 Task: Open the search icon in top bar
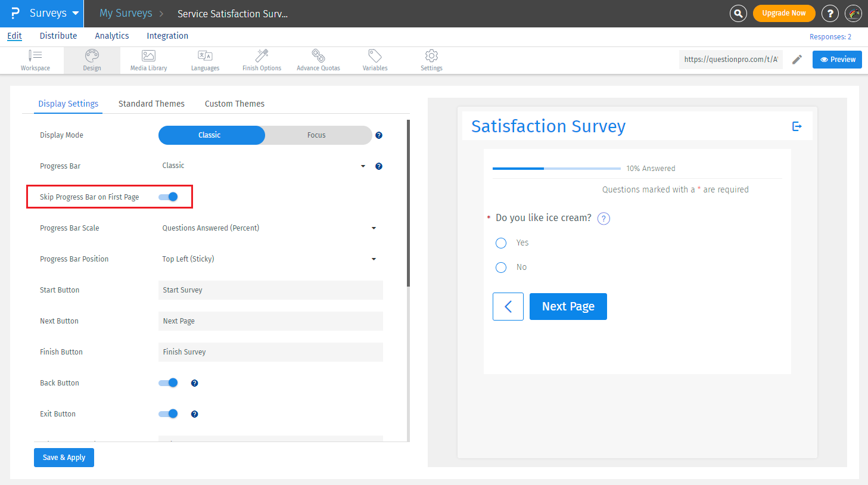[738, 13]
